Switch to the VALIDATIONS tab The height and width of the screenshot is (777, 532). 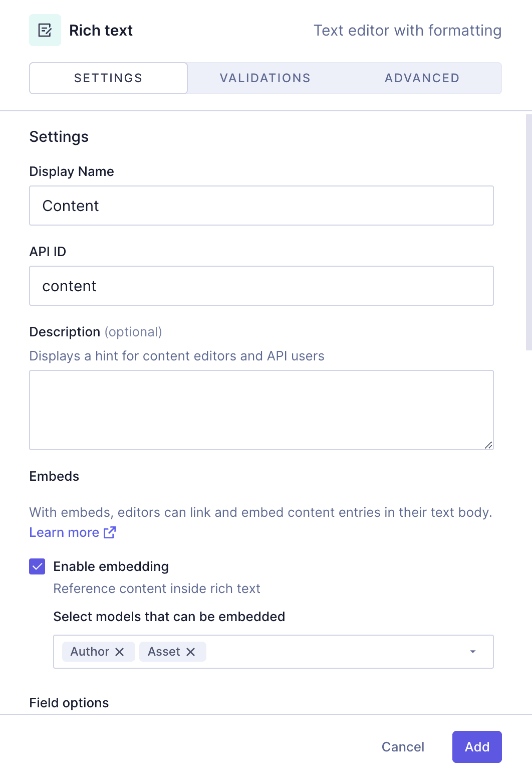264,78
